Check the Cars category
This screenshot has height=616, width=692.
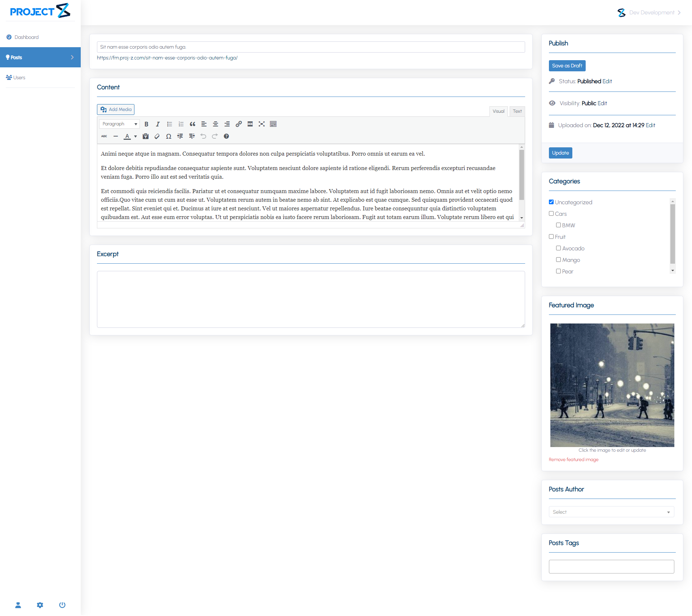click(551, 214)
